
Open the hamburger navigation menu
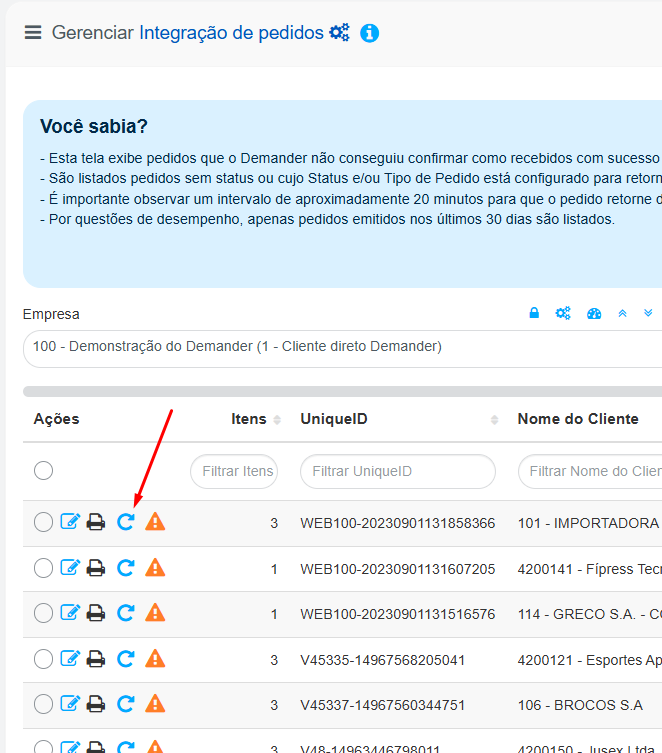pyautogui.click(x=33, y=32)
